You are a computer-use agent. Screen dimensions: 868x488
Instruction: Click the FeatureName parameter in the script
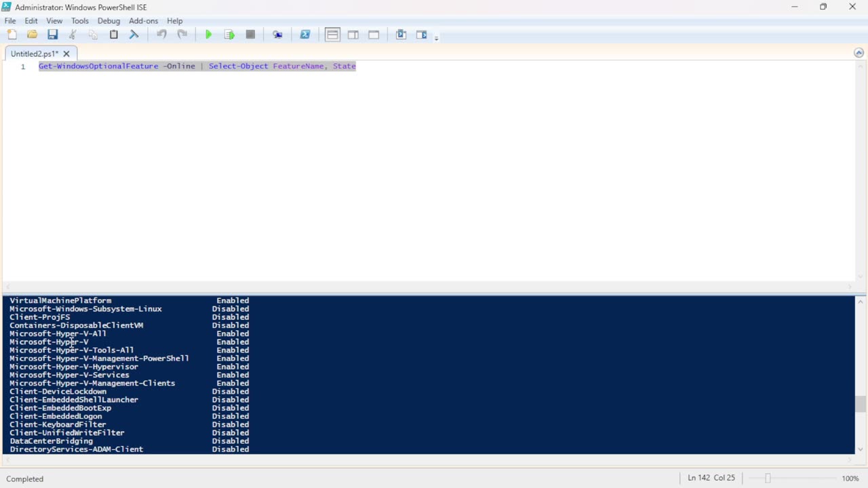click(x=298, y=66)
